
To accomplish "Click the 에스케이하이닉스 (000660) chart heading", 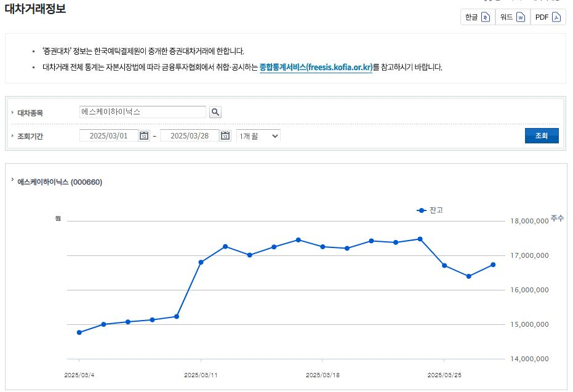I will [60, 182].
